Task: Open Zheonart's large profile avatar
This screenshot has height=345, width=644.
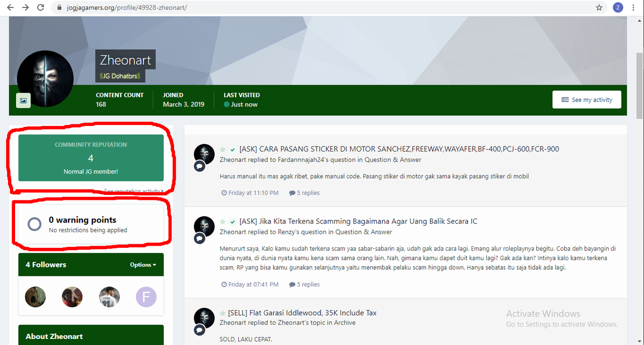Action: [45, 79]
